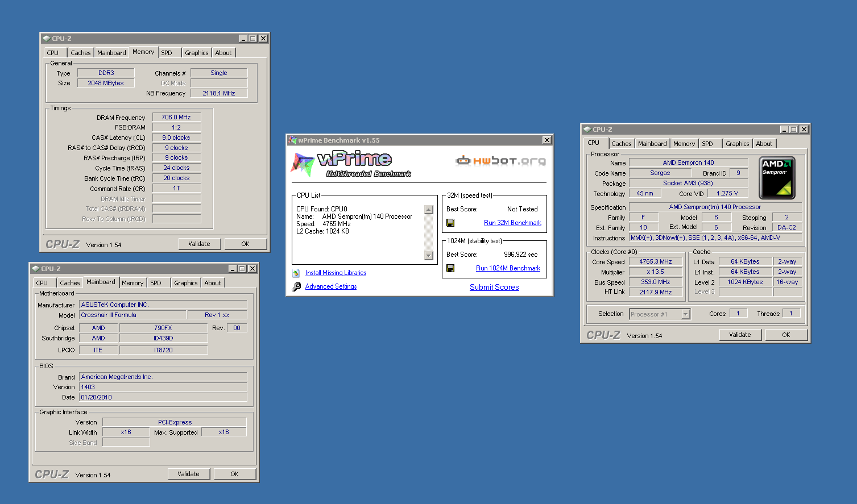857x504 pixels.
Task: Minimize the CPU-Z Memory window
Action: [243, 39]
